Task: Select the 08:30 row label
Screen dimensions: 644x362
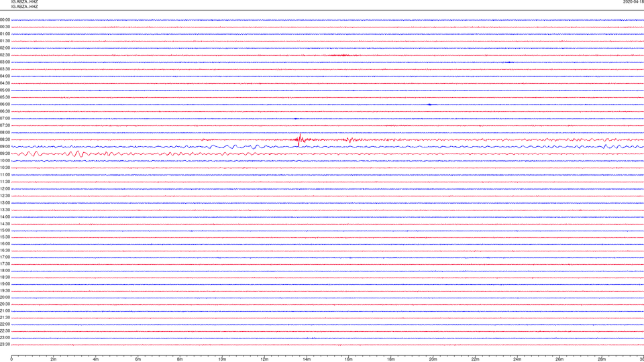Action: tap(5, 139)
